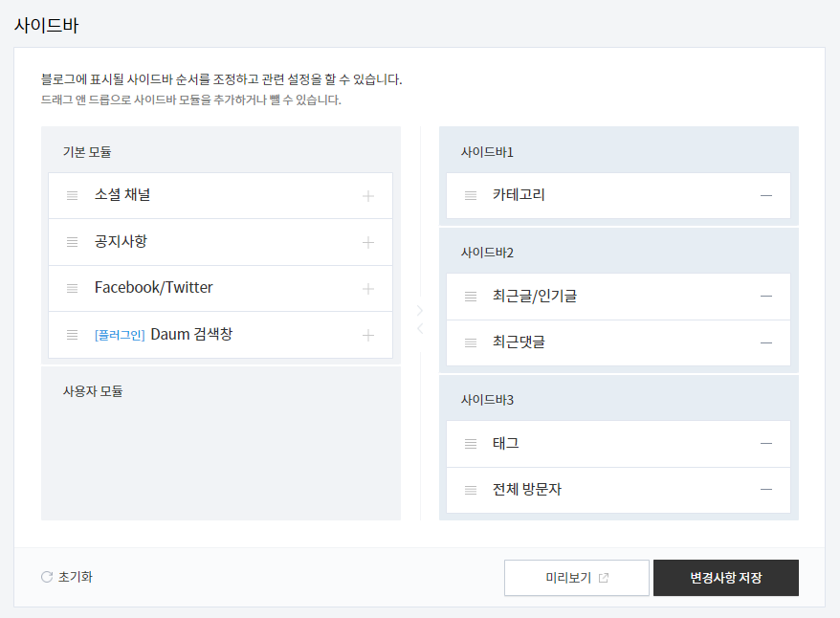Click drag handle of Daum 검색창
The height and width of the screenshot is (618, 840).
point(73,335)
